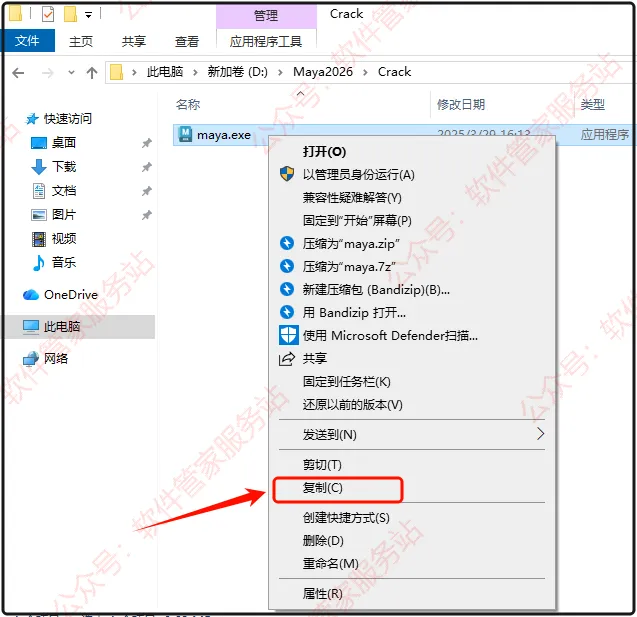This screenshot has width=637, height=617.
Task: Navigate to 此电脑 in breadcrumb
Action: [x=165, y=72]
